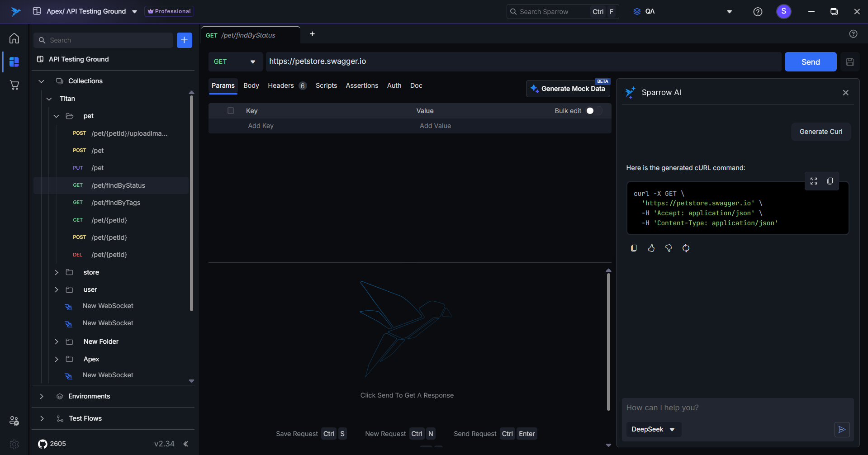868x455 pixels.
Task: Check the select-all checkbox beside Key
Action: pyautogui.click(x=231, y=111)
